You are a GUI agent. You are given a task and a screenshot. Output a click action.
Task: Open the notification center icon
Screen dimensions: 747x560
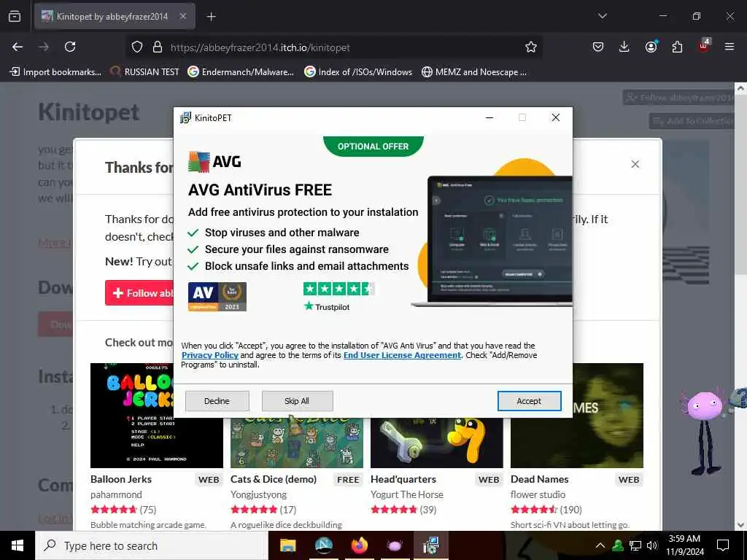point(723,545)
